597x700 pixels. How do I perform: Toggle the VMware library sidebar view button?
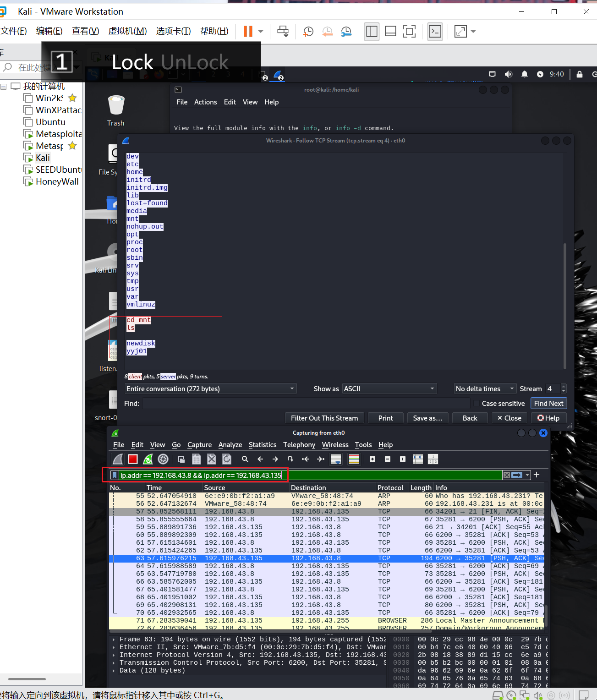[372, 32]
